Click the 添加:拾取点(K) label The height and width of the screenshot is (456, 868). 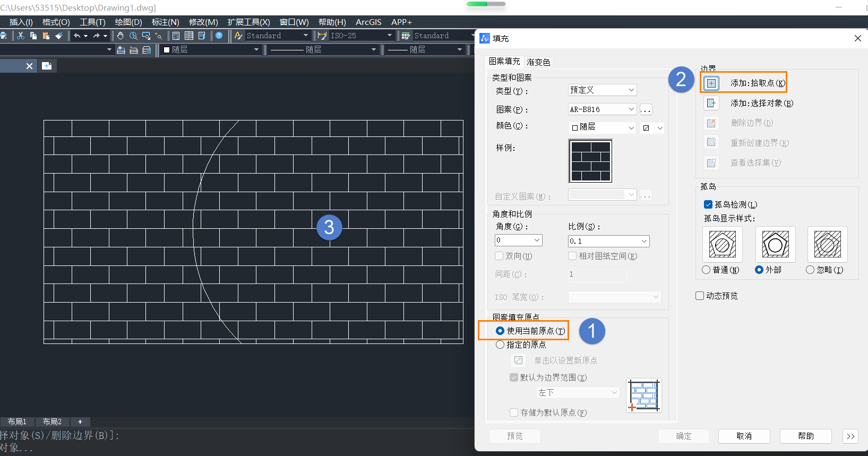(x=758, y=83)
